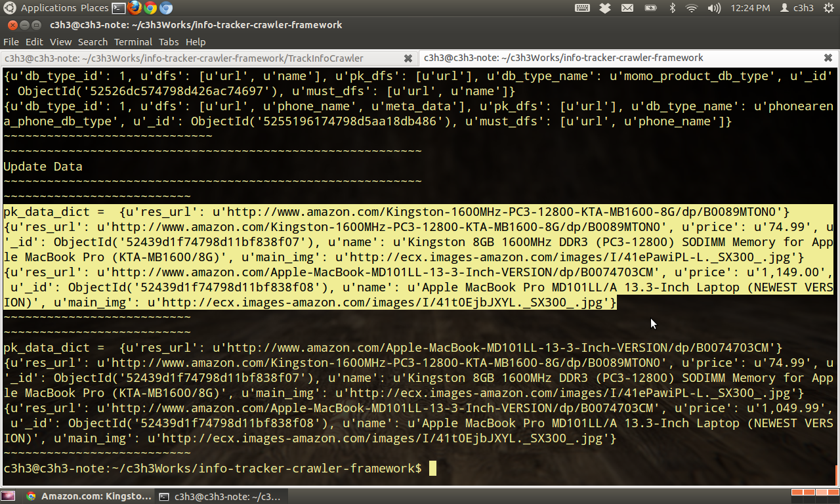Open the Applications menu
The height and width of the screenshot is (504, 840).
[48, 8]
